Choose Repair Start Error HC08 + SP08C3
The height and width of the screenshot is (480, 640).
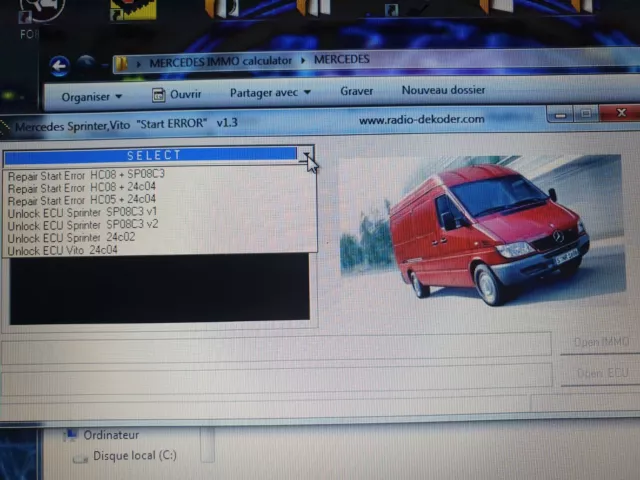coord(86,175)
